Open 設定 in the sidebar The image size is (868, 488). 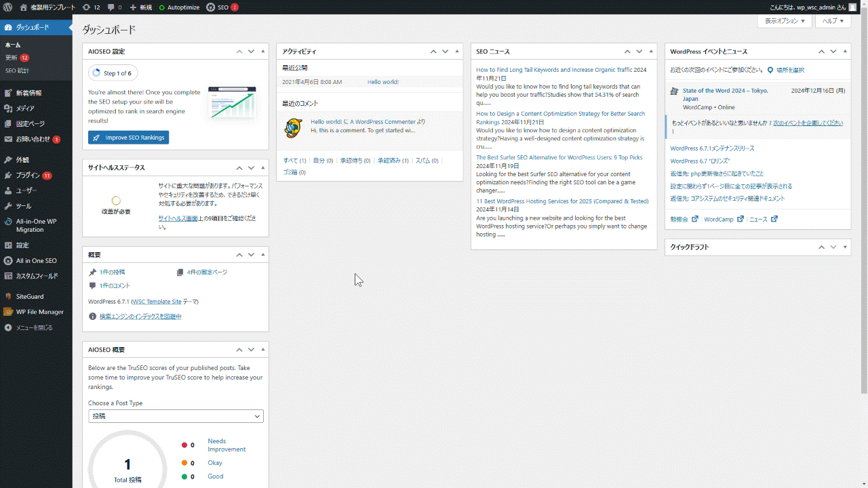click(x=36, y=245)
